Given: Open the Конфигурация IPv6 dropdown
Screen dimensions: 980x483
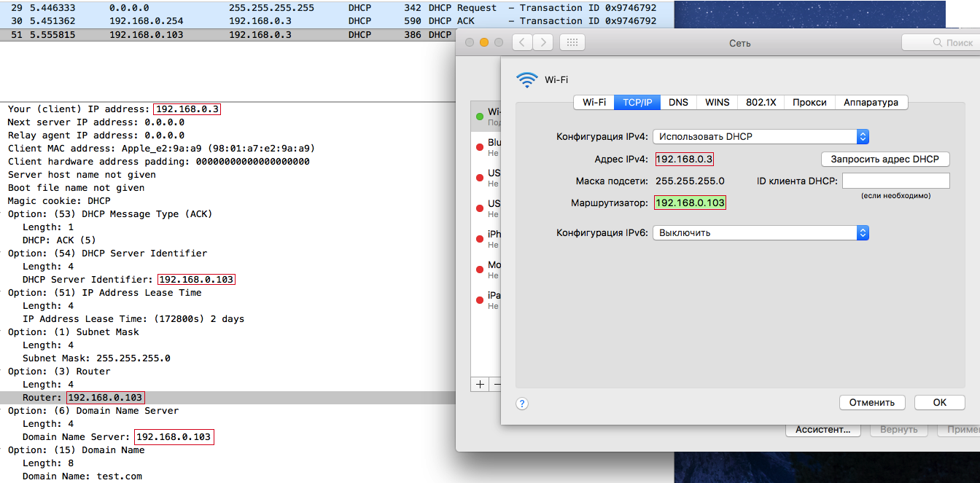Looking at the screenshot, I should coord(761,232).
